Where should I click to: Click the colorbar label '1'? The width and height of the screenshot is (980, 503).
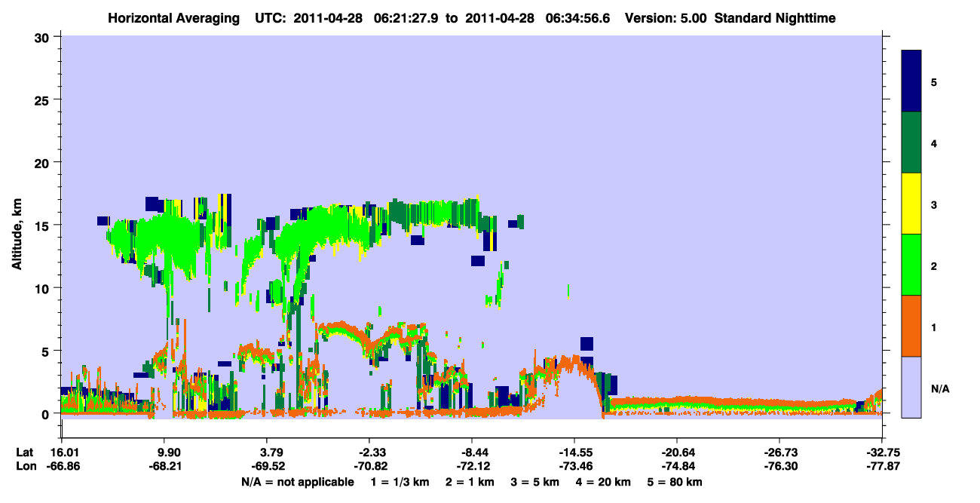point(934,327)
